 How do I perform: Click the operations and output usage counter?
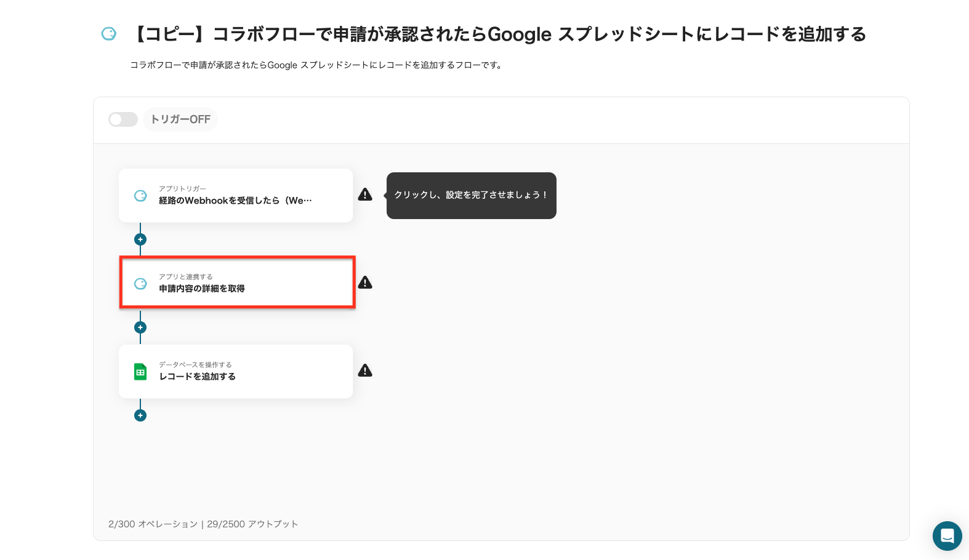pyautogui.click(x=203, y=524)
